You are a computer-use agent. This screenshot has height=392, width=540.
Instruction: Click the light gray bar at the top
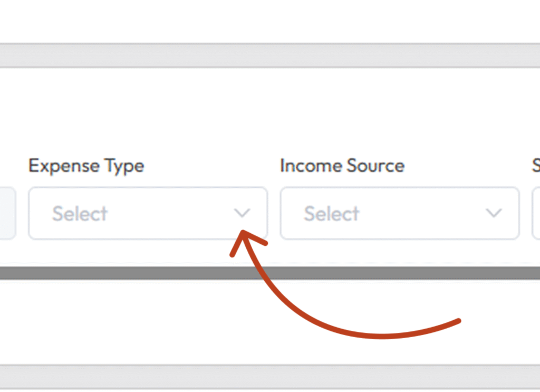tap(270, 55)
